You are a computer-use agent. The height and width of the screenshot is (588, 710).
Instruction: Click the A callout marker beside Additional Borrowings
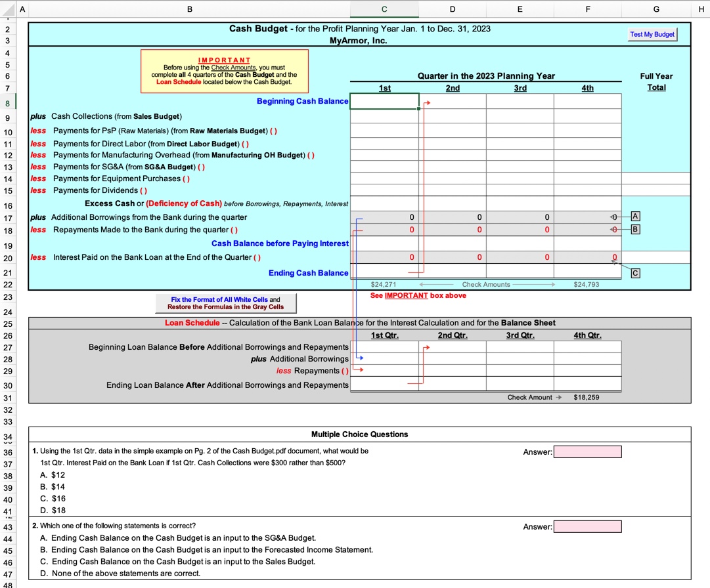(x=634, y=217)
